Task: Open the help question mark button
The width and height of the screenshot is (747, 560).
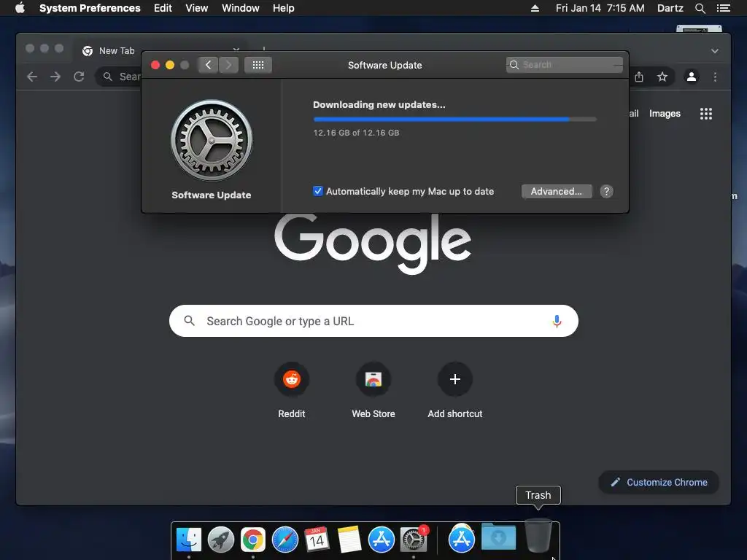Action: tap(606, 192)
